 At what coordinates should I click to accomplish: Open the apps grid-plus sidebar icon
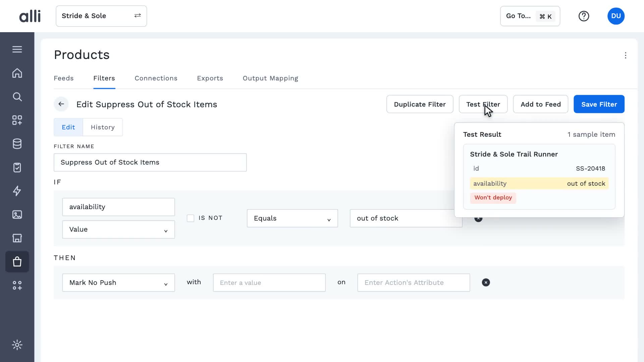pyautogui.click(x=17, y=120)
